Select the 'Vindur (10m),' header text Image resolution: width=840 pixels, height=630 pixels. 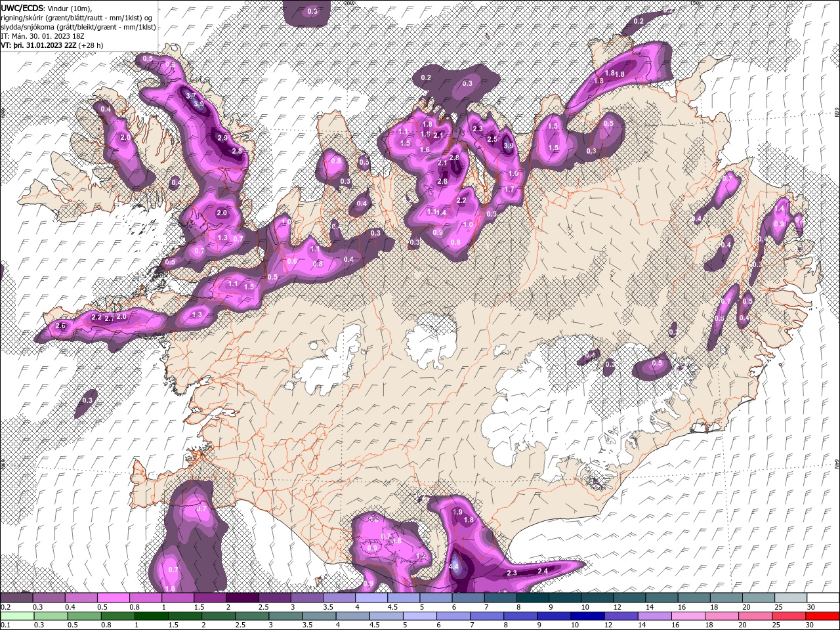point(70,8)
